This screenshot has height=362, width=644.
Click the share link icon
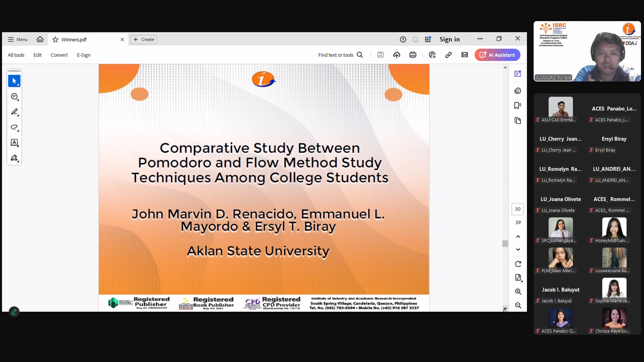tap(448, 55)
